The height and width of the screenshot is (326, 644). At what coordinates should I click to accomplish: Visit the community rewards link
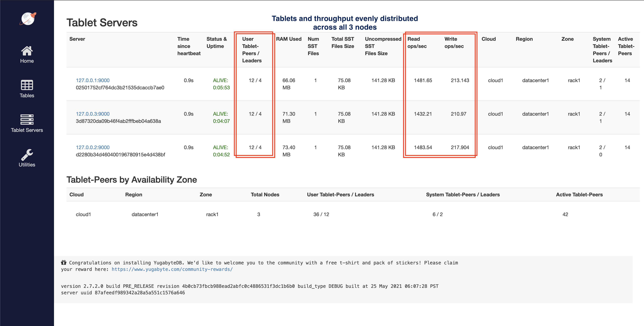pos(172,269)
